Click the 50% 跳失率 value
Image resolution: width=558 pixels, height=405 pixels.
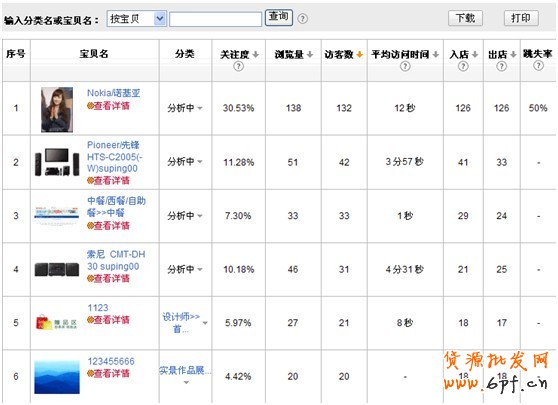click(x=538, y=108)
